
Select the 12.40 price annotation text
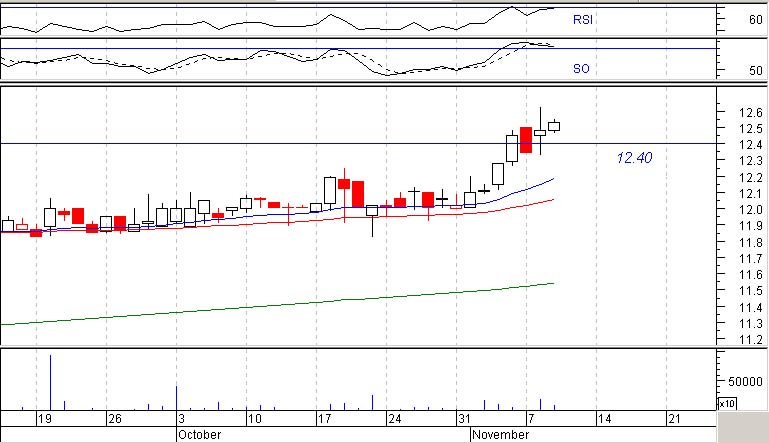pyautogui.click(x=634, y=157)
